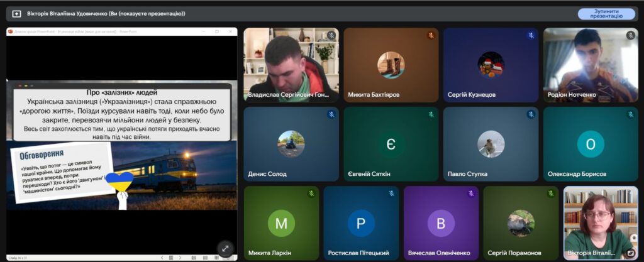Click muted mic icon on Микита Бахтіяров tile
This screenshot has height=262, width=644.
pyautogui.click(x=431, y=36)
